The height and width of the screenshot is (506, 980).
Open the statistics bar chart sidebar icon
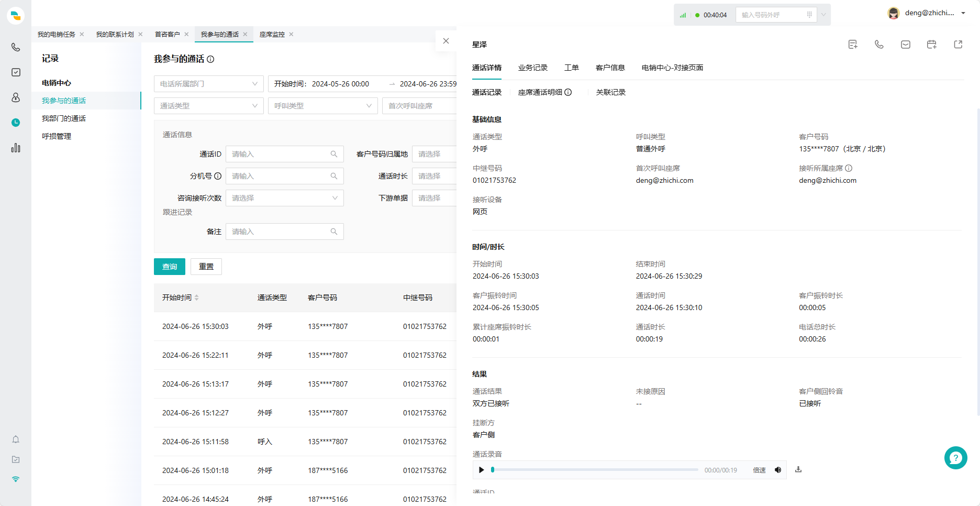16,148
